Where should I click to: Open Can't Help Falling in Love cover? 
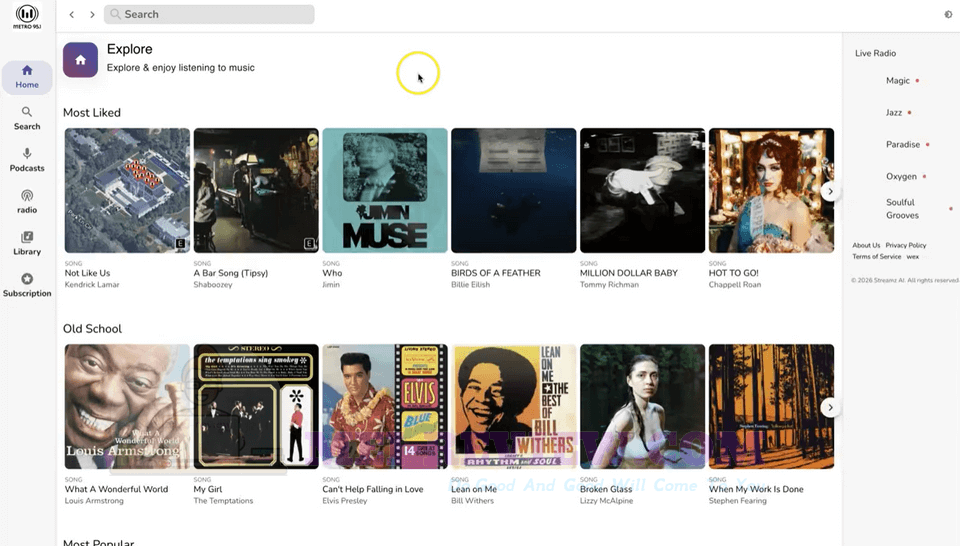[x=385, y=406]
